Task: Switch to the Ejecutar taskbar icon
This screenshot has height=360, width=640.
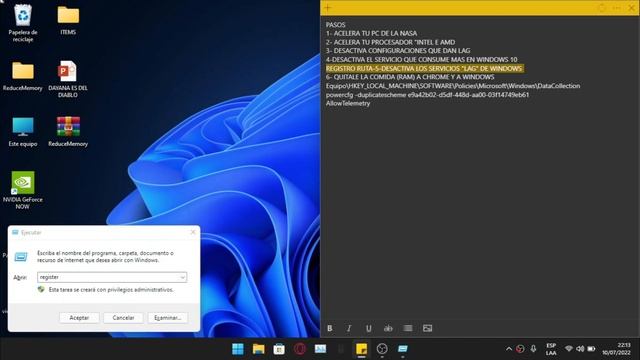Action: point(403,349)
